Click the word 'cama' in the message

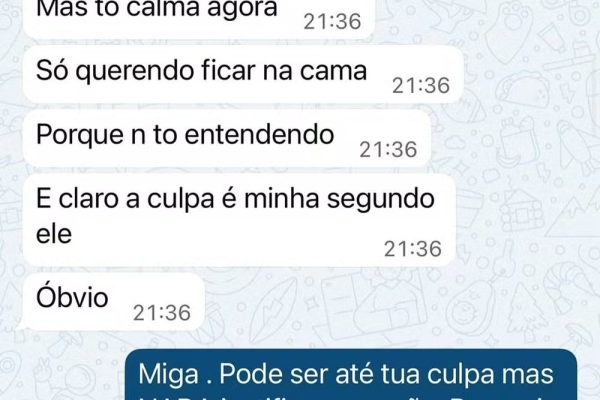point(333,71)
